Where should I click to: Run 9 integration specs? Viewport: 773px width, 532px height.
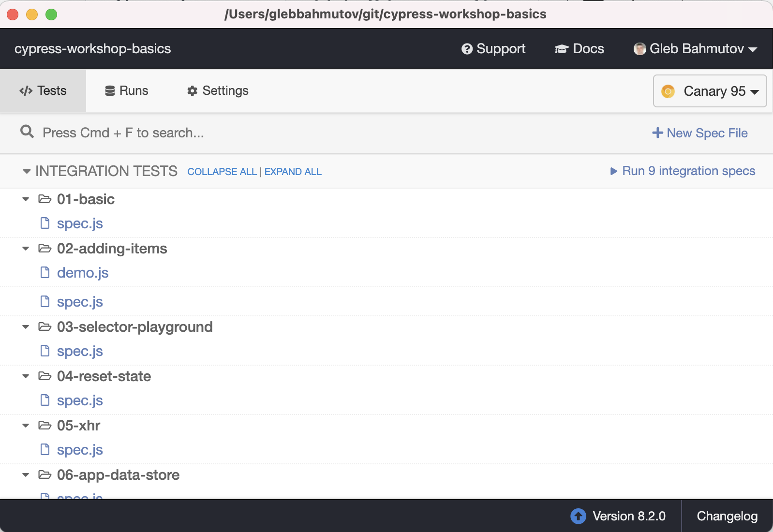[683, 171]
